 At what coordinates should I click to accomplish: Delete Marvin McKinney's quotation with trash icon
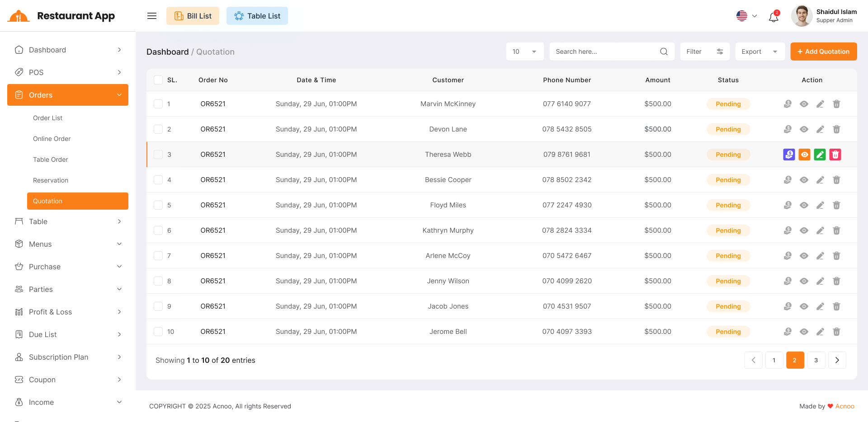836,104
